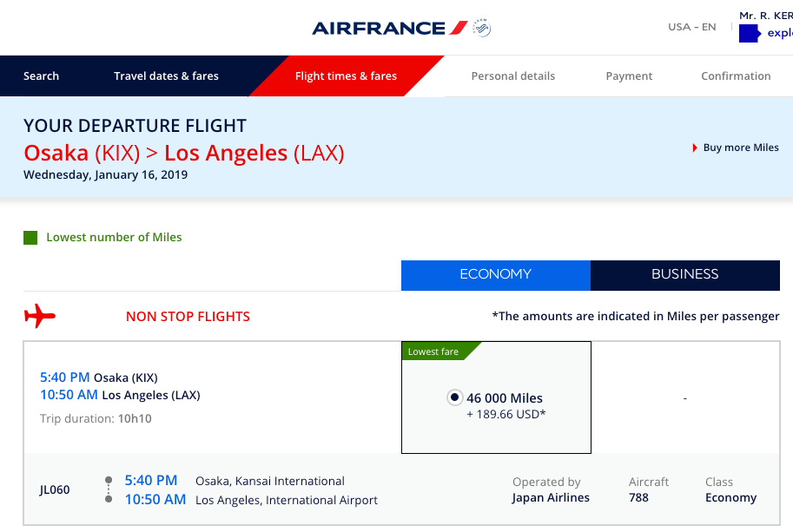Click the Buy more Miles link

coord(741,148)
